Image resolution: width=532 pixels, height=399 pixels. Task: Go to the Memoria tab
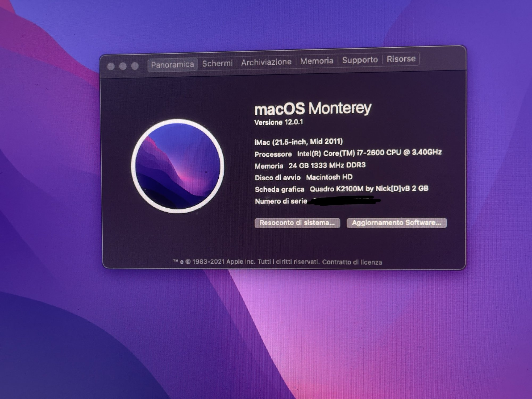click(x=317, y=61)
